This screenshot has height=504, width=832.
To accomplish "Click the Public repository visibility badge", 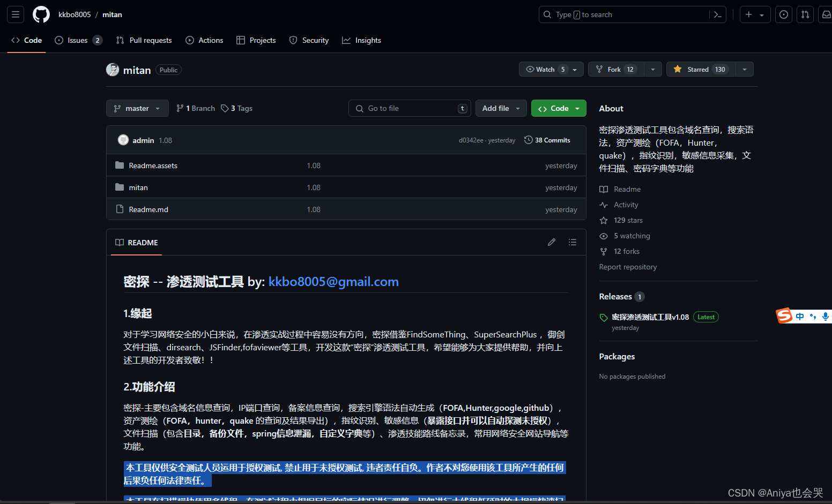I will (168, 70).
